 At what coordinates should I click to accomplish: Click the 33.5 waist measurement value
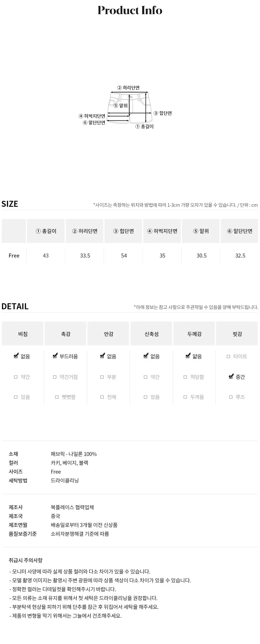85,256
